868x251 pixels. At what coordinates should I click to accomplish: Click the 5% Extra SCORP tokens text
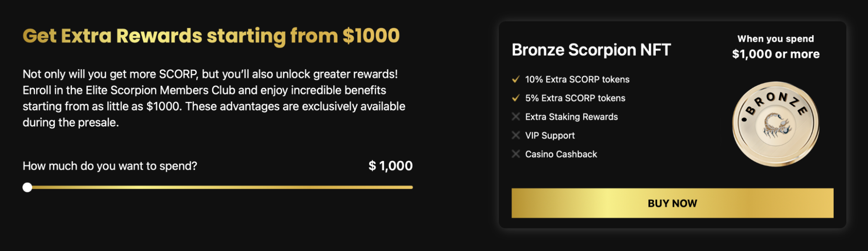[x=575, y=98]
